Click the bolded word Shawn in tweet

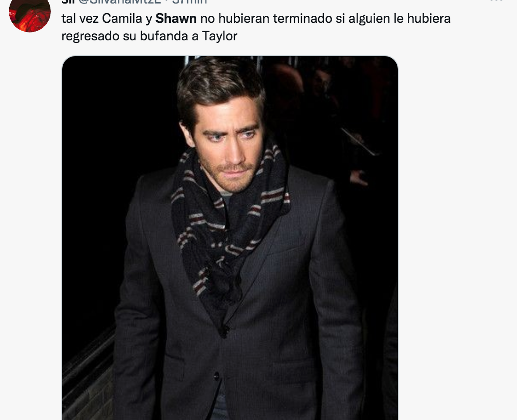[x=176, y=18]
